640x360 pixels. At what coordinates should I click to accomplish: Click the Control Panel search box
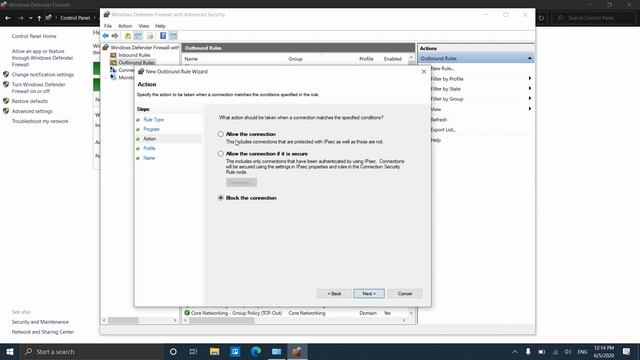(x=593, y=18)
